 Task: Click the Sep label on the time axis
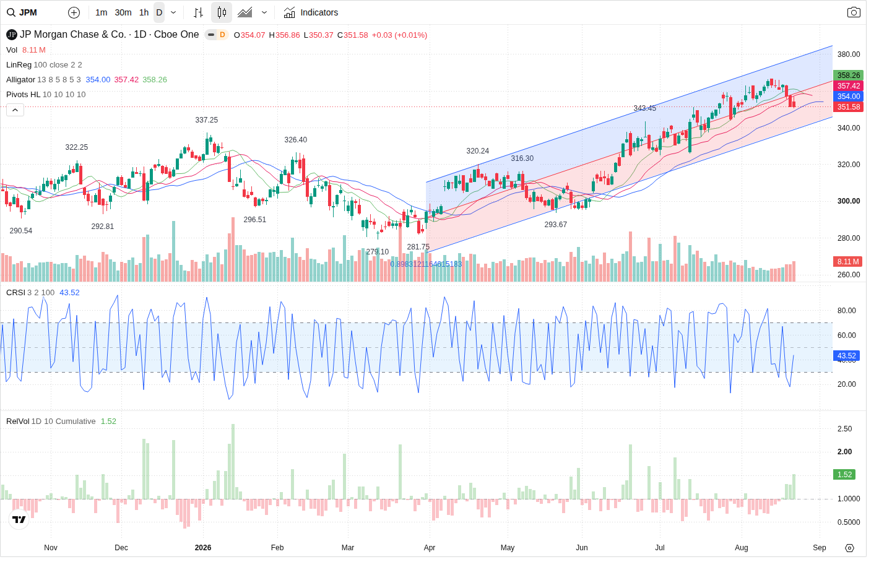click(820, 548)
